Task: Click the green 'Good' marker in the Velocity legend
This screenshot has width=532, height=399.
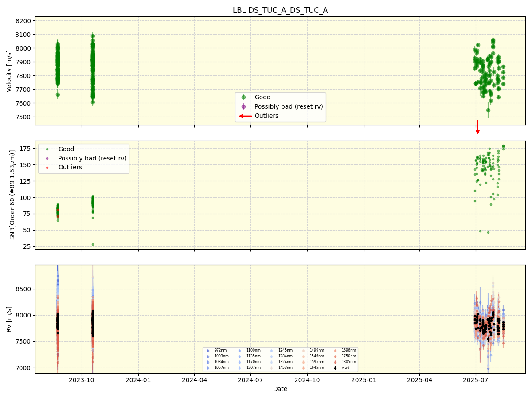Action: click(x=243, y=97)
